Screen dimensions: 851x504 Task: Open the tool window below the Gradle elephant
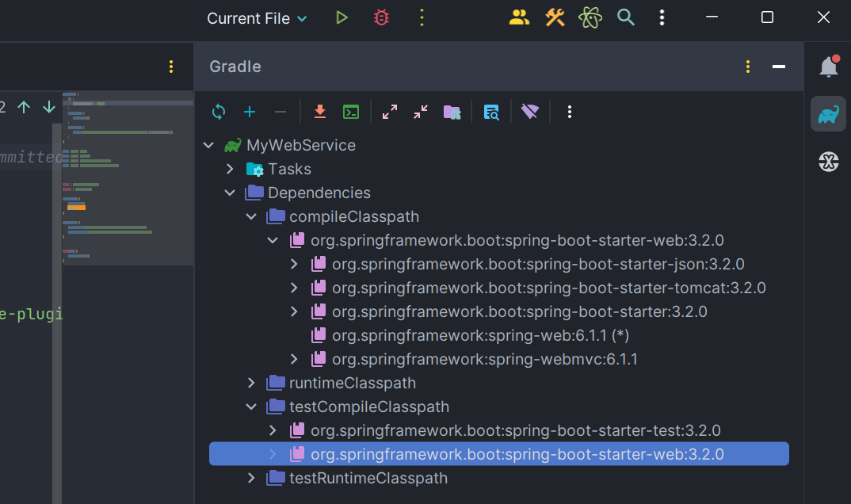[828, 161]
